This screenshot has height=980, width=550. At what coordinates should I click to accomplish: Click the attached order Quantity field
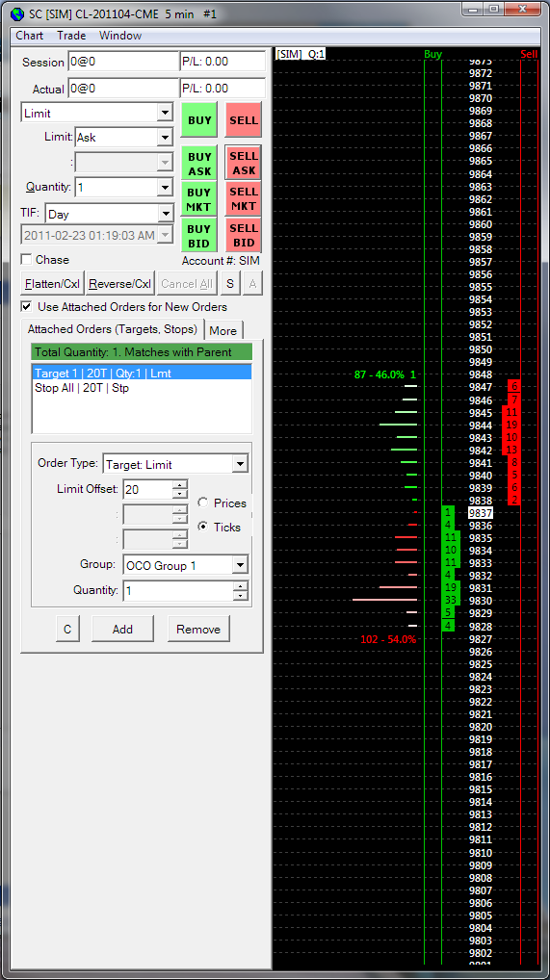[x=178, y=591]
